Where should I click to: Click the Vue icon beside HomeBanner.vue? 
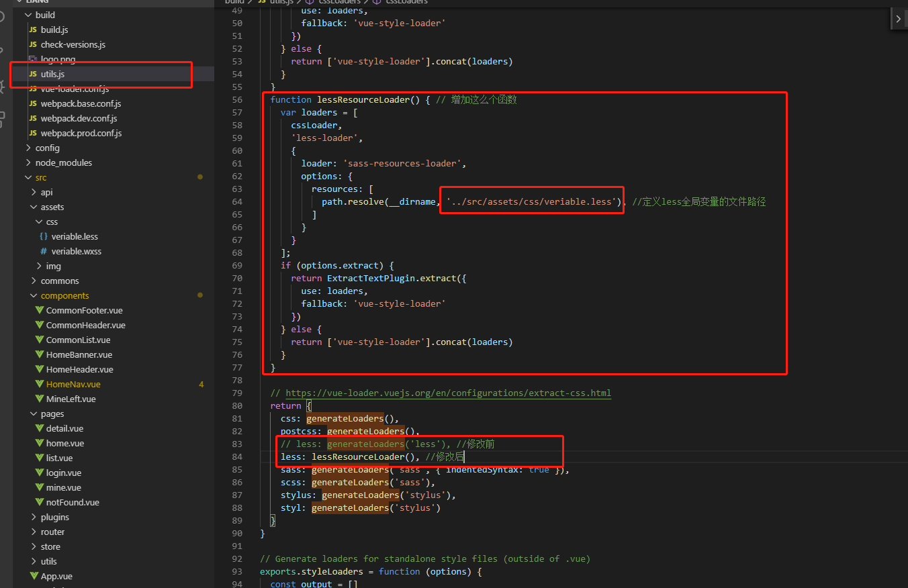[x=39, y=354]
